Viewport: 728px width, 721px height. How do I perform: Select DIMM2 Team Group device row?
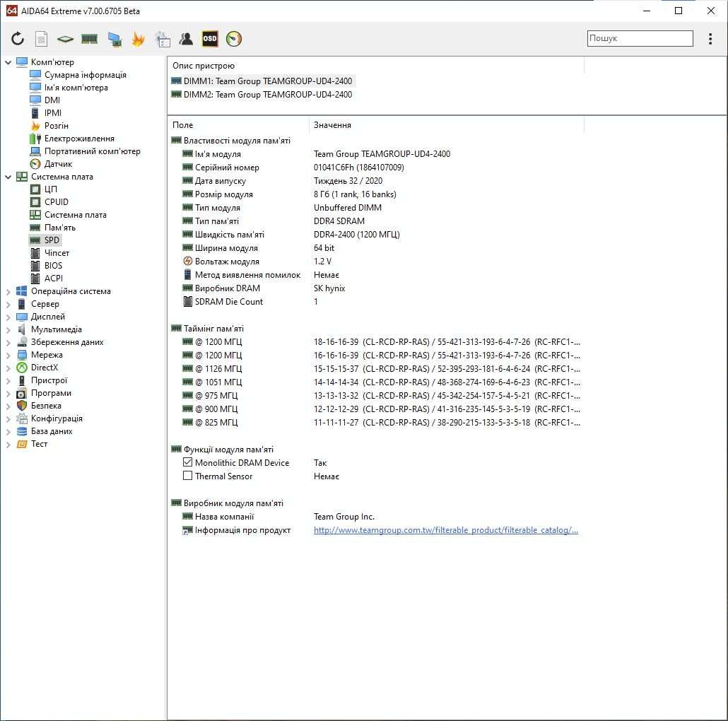[262, 94]
